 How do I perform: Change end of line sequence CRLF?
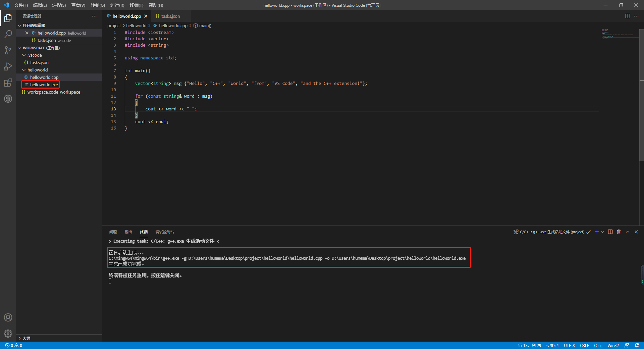[x=584, y=345]
